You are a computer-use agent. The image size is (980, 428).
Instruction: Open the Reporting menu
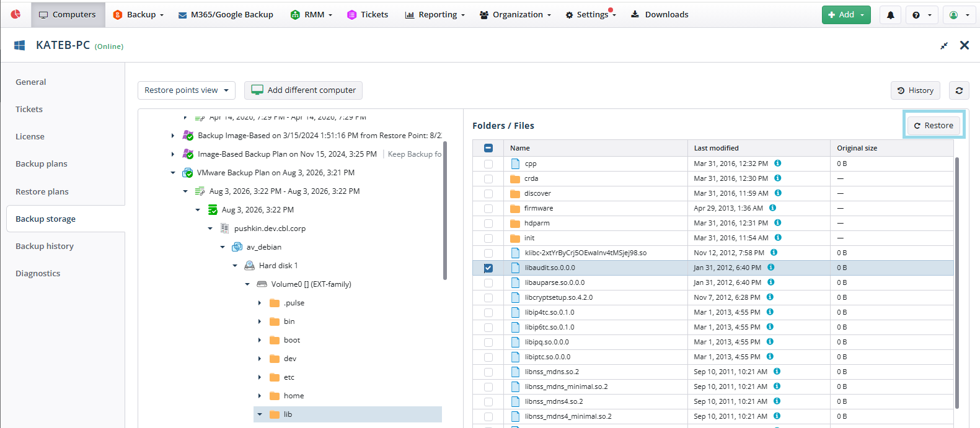[x=435, y=15]
